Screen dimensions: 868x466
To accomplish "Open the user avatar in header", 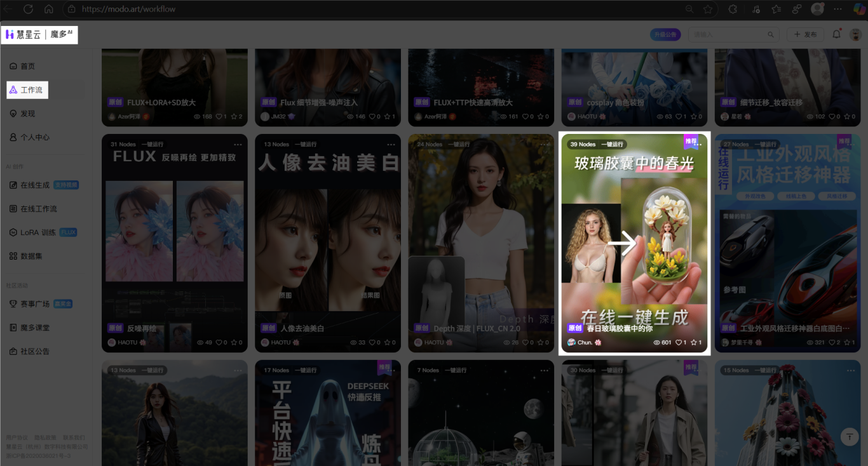I will 855,35.
